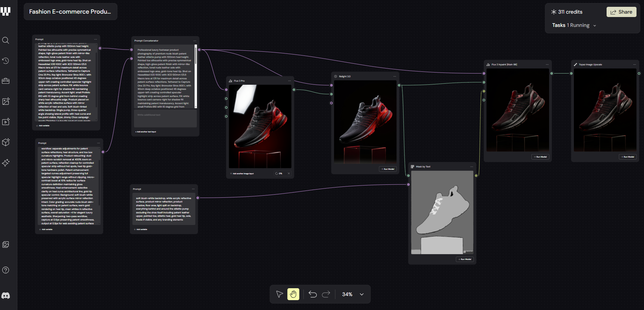The width and height of the screenshot is (644, 310).
Task: Run Model on the Relight 2.0 node
Action: coord(387,169)
